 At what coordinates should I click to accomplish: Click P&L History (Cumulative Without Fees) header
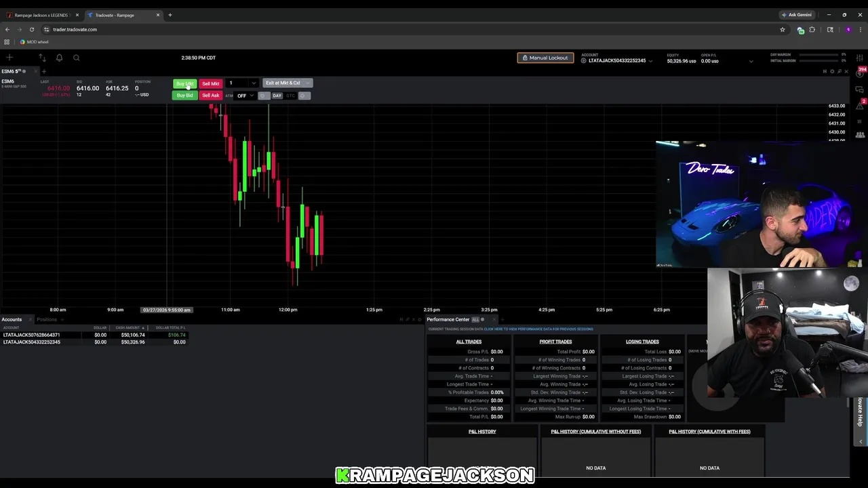(595, 432)
